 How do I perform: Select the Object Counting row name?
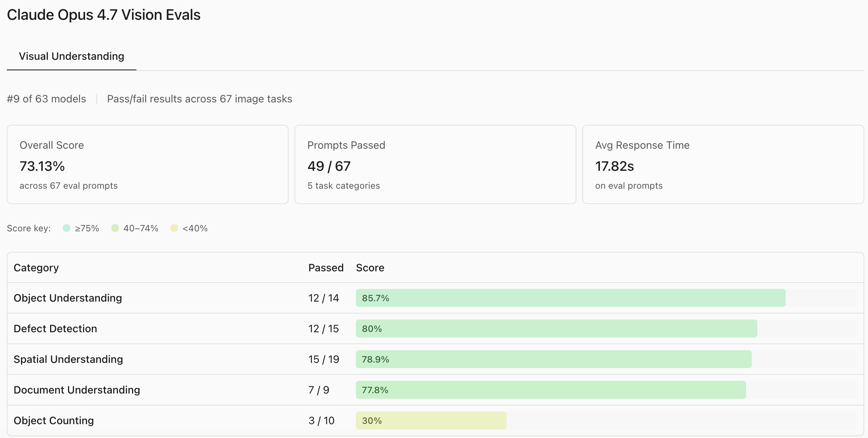pyautogui.click(x=54, y=420)
